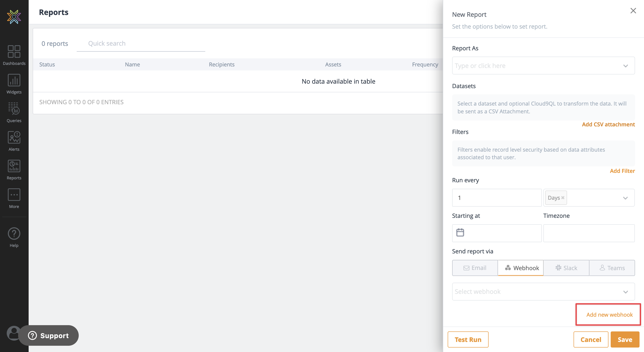Remove the Days tag with the x

(x=563, y=197)
